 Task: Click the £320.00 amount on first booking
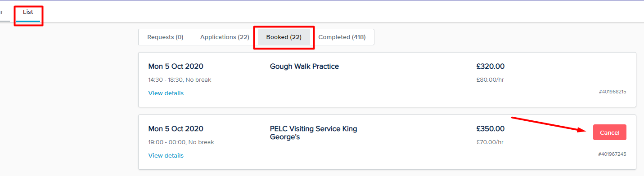pos(491,66)
